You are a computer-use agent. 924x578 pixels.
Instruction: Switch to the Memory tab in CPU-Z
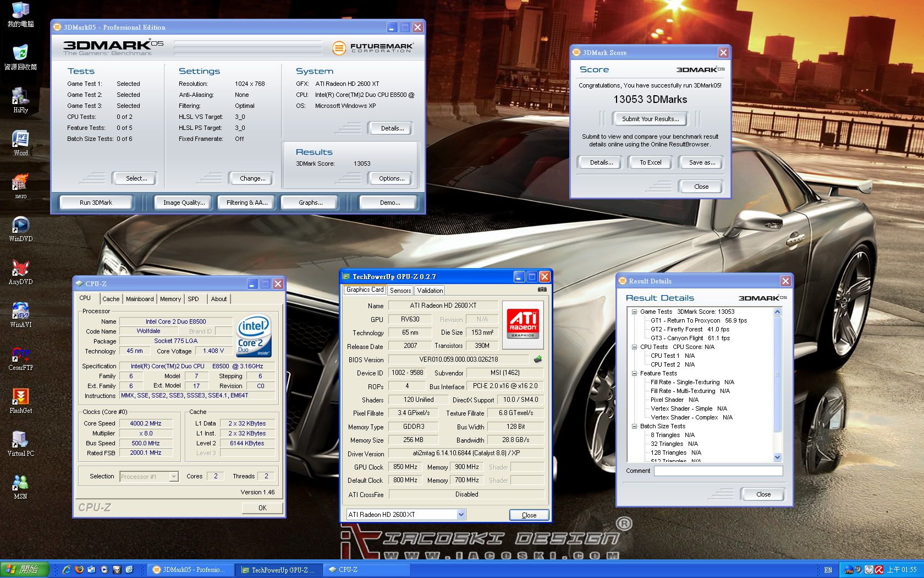point(170,299)
